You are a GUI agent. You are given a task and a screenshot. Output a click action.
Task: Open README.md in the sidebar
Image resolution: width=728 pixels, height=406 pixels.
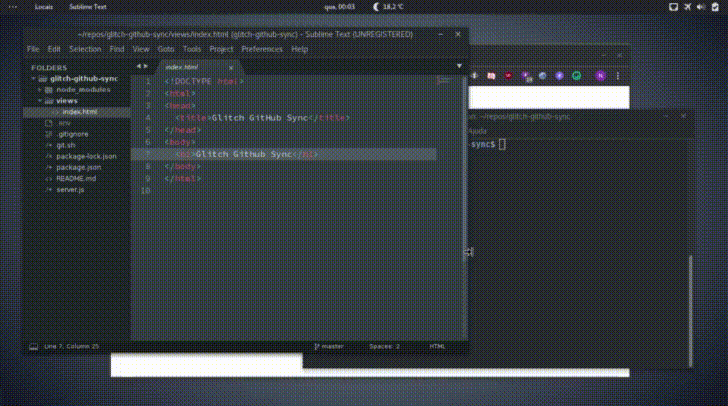click(76, 178)
